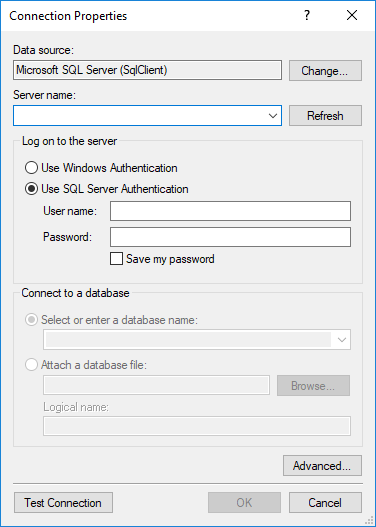Enable Save my password checkbox
The image size is (376, 527).
(116, 259)
